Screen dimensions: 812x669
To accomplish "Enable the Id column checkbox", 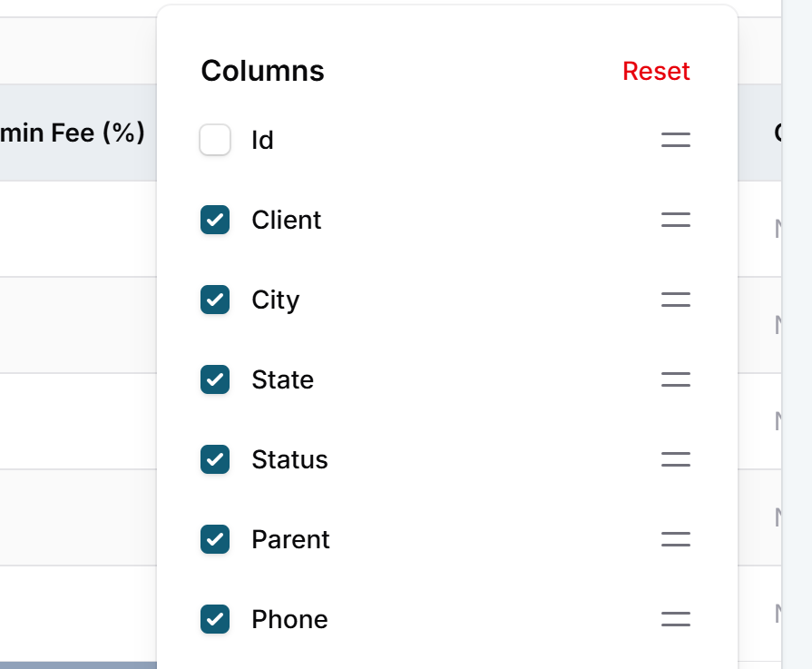I will 215,140.
